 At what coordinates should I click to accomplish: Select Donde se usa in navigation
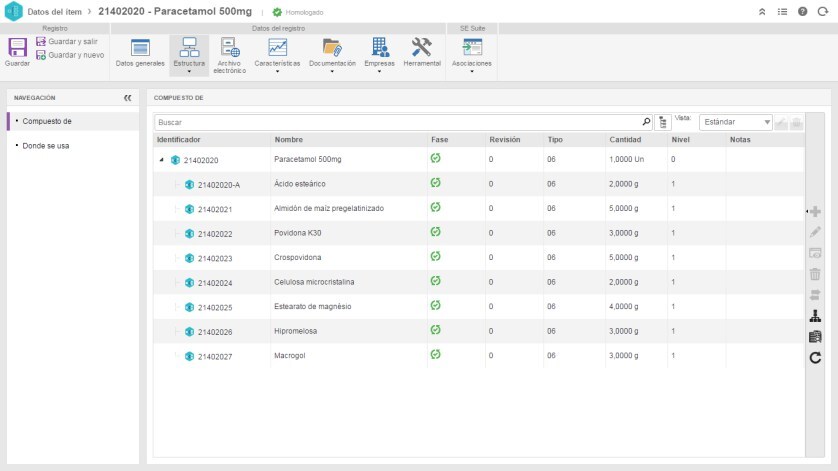click(46, 145)
